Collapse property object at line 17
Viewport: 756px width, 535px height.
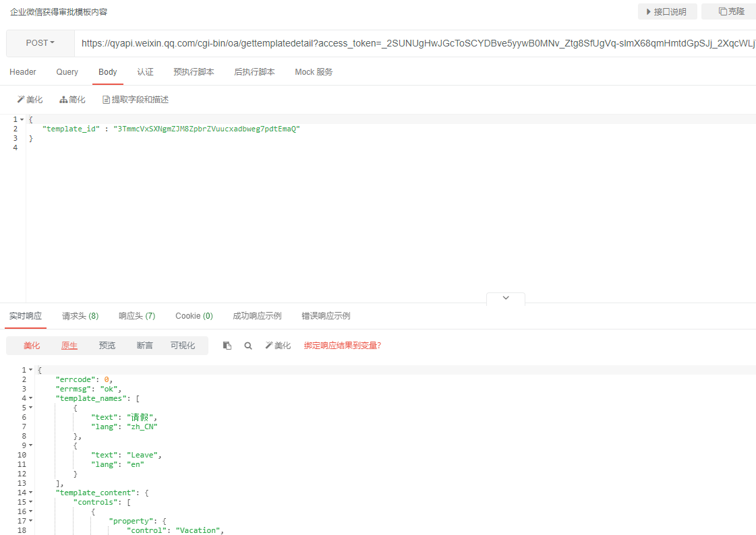coord(30,521)
